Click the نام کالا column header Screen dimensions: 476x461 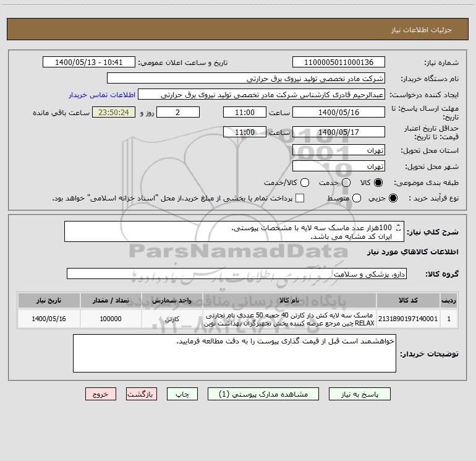tap(289, 300)
